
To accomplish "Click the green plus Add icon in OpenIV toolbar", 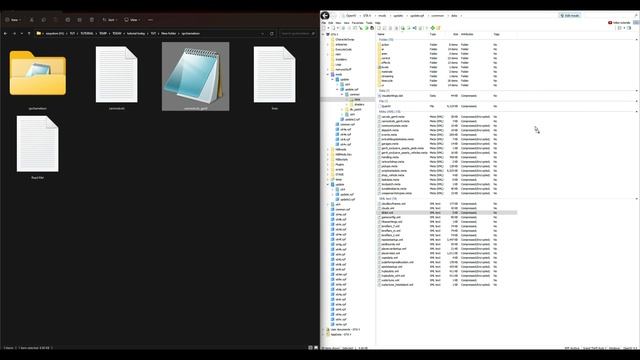I will [433, 28].
